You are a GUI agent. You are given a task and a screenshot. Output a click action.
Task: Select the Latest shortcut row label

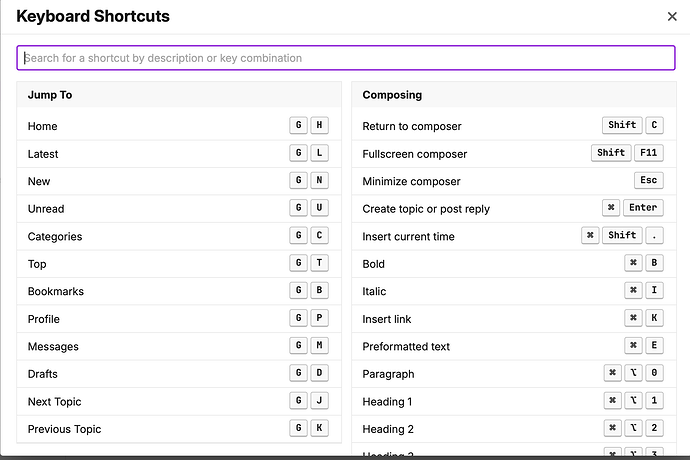click(x=43, y=154)
